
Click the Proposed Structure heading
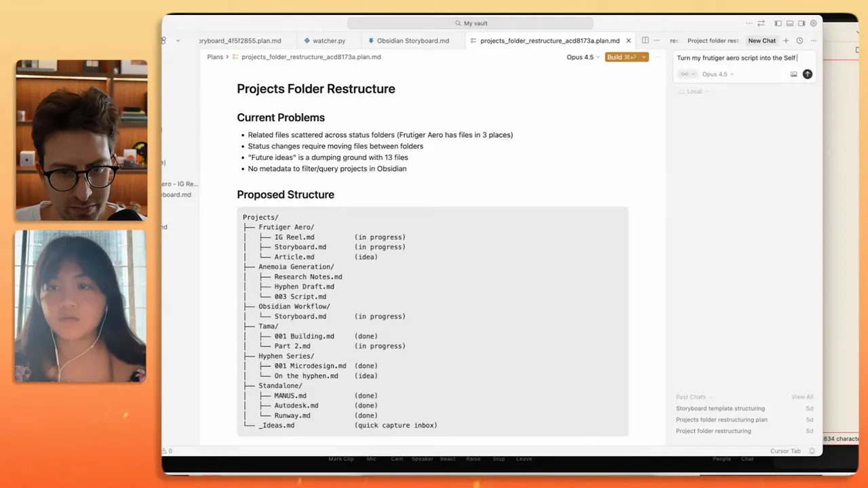285,195
